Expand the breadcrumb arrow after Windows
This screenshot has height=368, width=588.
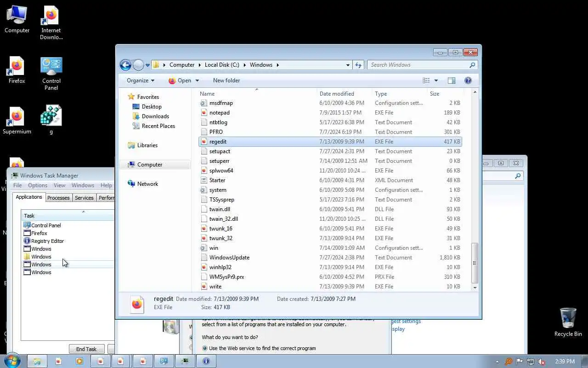tap(278, 65)
